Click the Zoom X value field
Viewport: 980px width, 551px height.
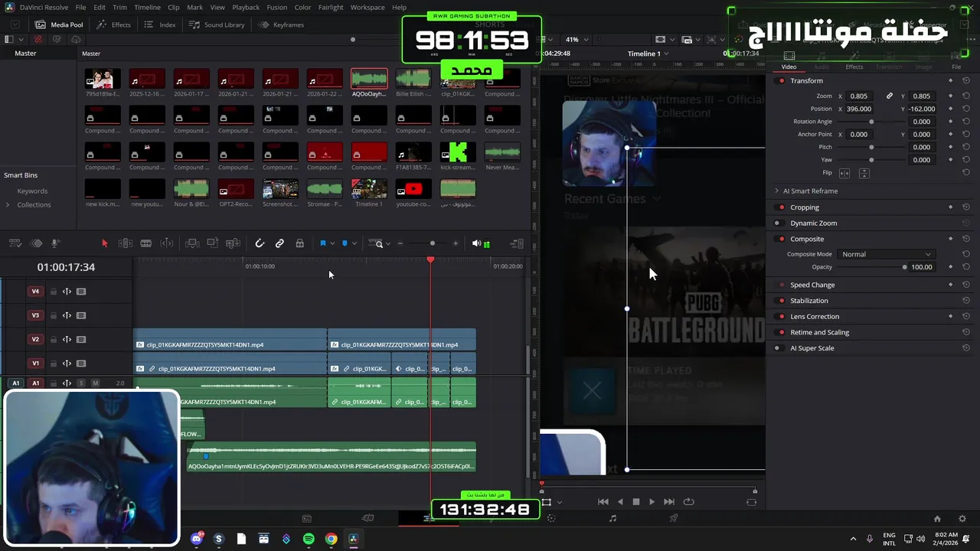[859, 96]
